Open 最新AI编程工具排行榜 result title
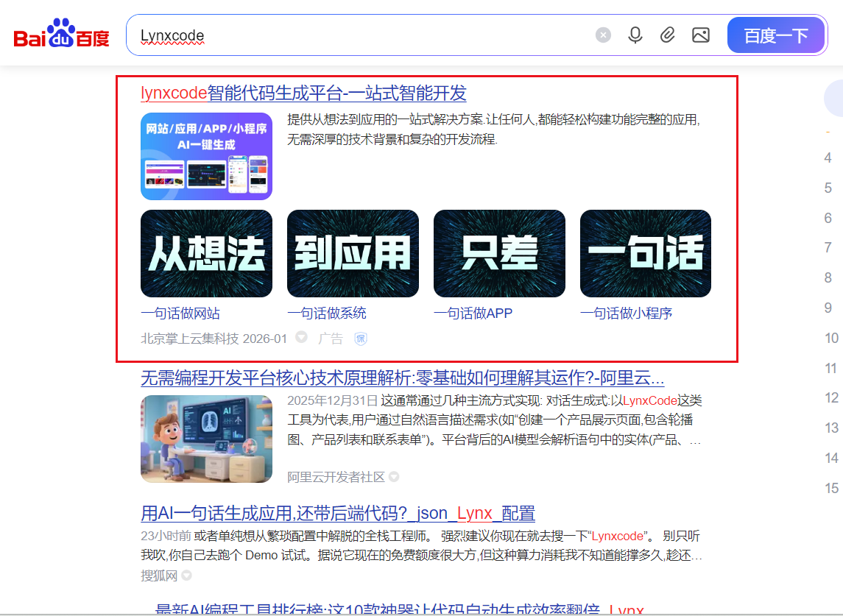Screen dimensions: 843x616 point(399,610)
